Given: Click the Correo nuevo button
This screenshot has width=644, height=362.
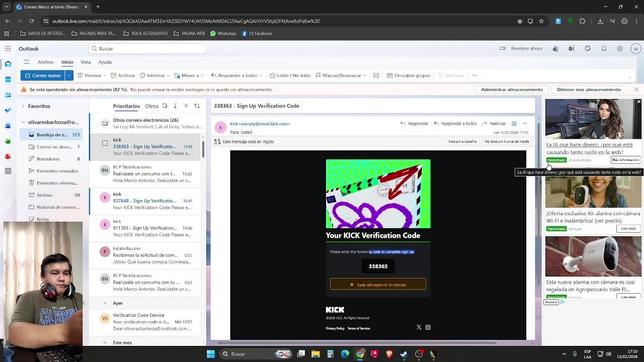Looking at the screenshot, I should (x=43, y=75).
